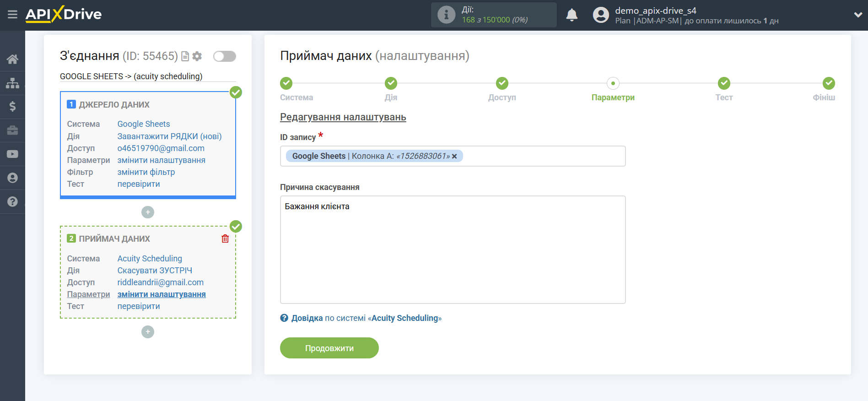Click the briefcase icon in sidebar

12,130
